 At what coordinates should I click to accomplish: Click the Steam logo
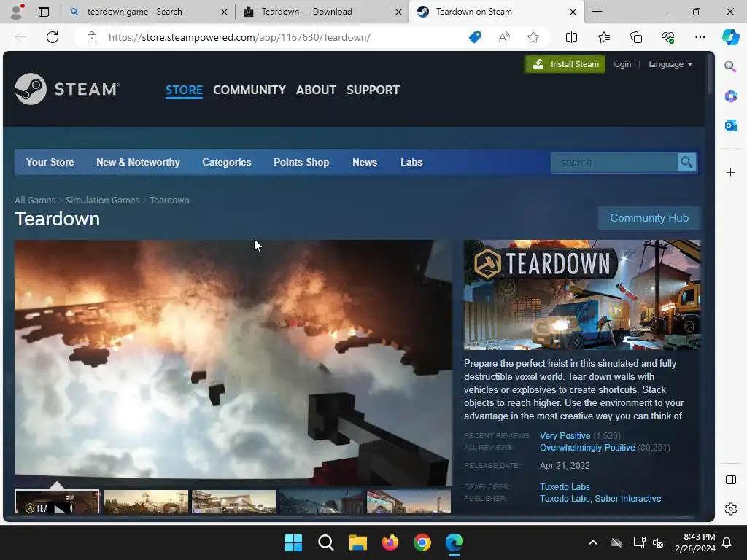click(x=67, y=89)
